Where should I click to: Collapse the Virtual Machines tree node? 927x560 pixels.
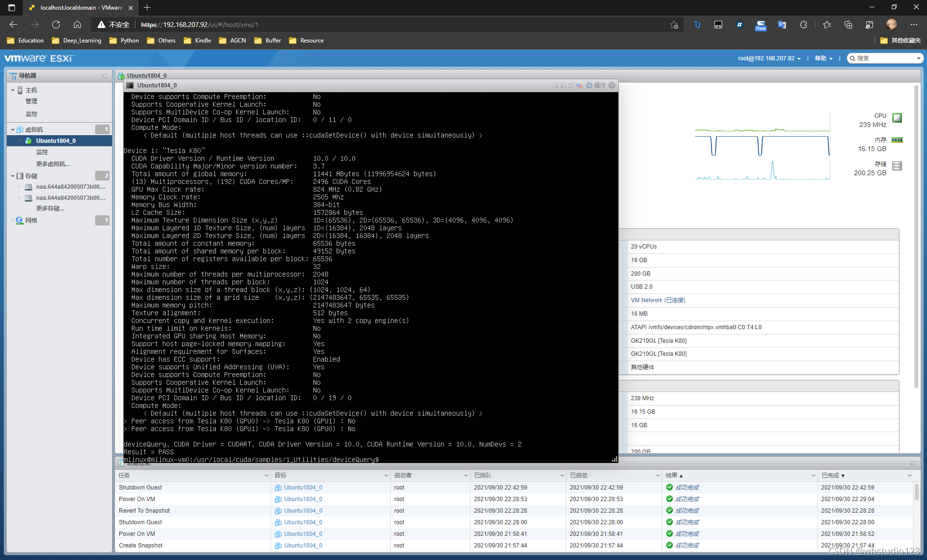tap(13, 130)
